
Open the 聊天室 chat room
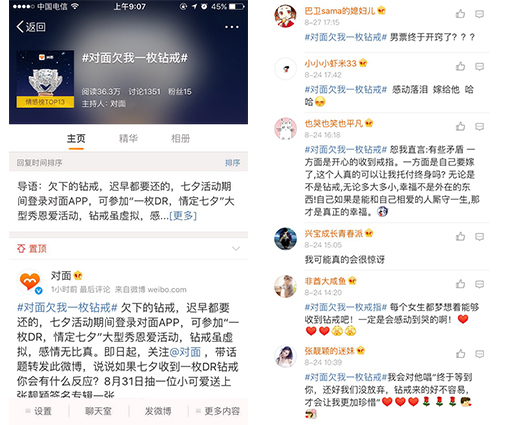click(98, 411)
